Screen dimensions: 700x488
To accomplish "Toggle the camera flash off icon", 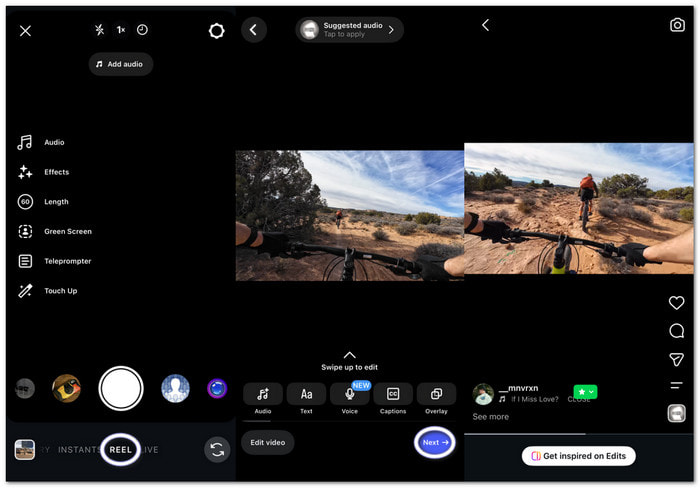I will click(100, 30).
